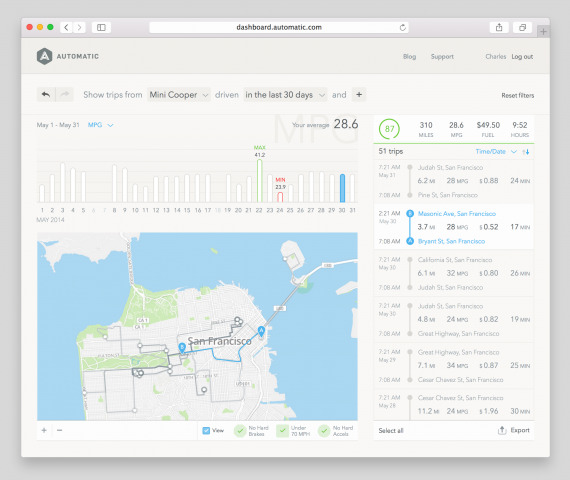
Task: Toggle Under 70 MPH filter
Action: 282,431
